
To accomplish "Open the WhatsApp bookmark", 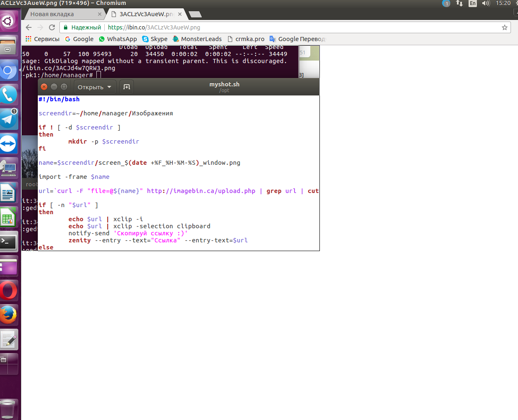I will (x=118, y=39).
